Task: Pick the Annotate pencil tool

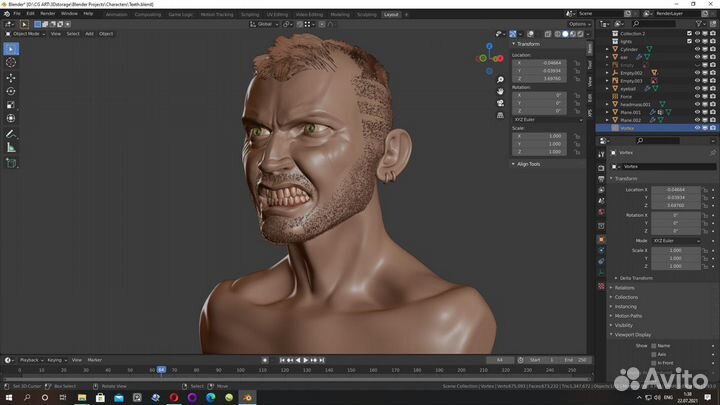Action: coord(11,133)
